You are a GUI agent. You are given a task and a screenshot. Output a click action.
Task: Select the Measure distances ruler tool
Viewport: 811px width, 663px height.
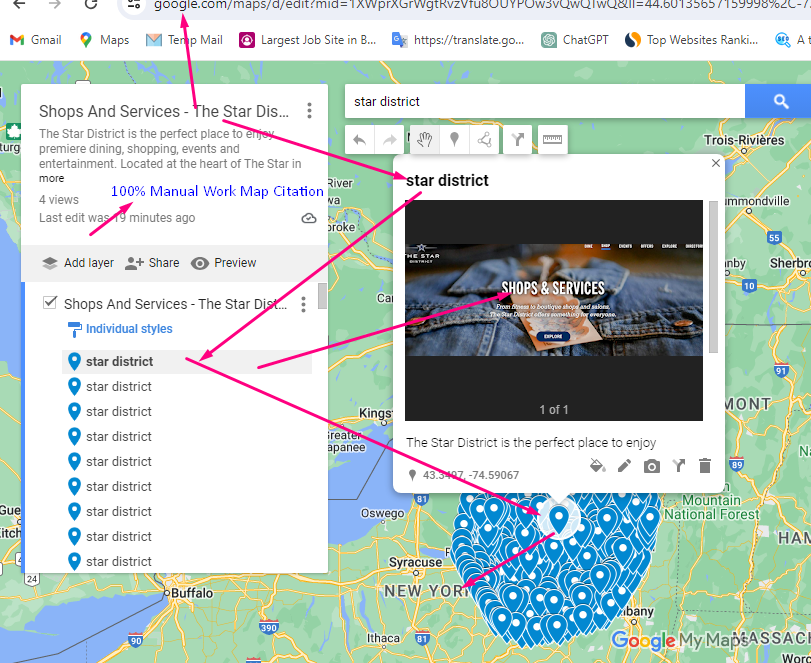point(551,140)
